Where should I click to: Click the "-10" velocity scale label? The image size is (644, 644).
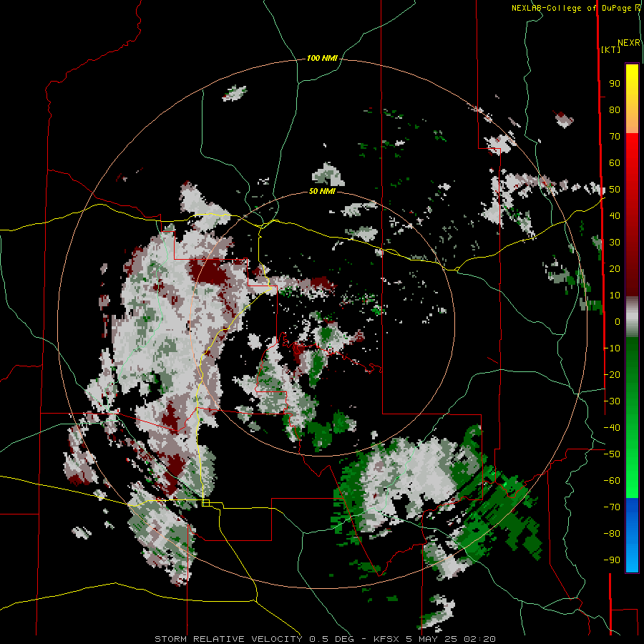pyautogui.click(x=612, y=348)
